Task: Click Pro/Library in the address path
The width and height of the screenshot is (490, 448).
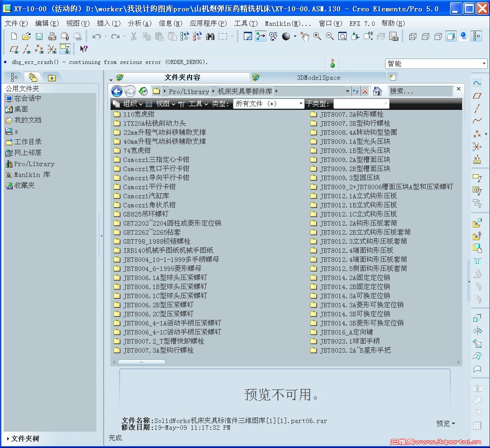Action: pos(189,92)
